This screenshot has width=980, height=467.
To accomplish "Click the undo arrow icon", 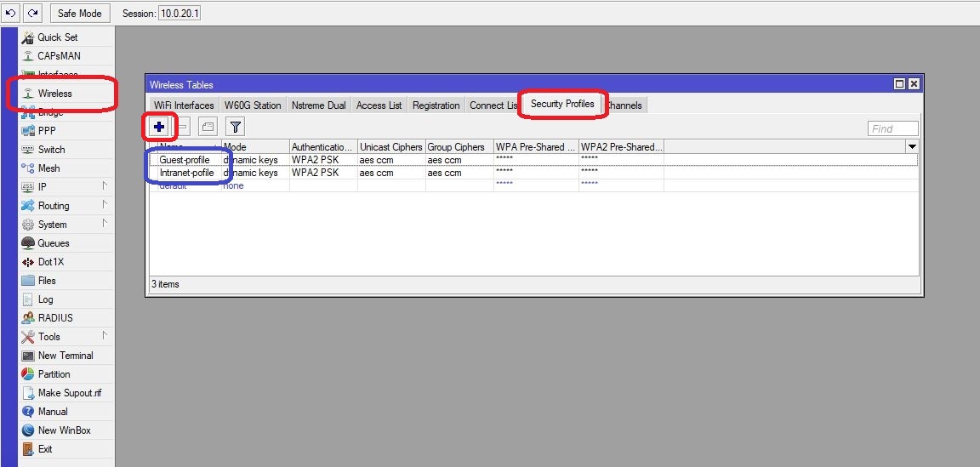I will [x=11, y=13].
